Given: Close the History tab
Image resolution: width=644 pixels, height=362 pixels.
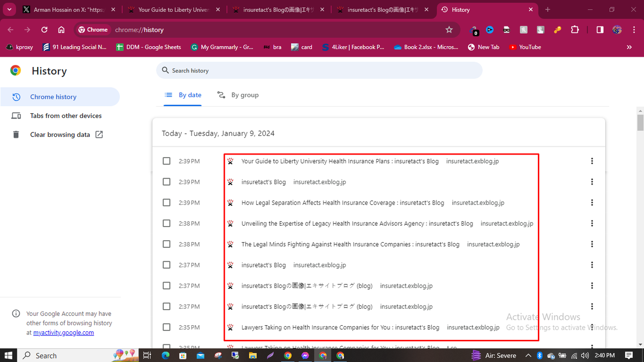Looking at the screenshot, I should (530, 10).
